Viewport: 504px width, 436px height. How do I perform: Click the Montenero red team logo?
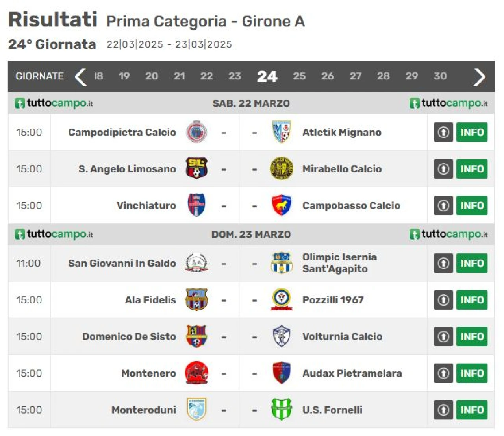(196, 373)
